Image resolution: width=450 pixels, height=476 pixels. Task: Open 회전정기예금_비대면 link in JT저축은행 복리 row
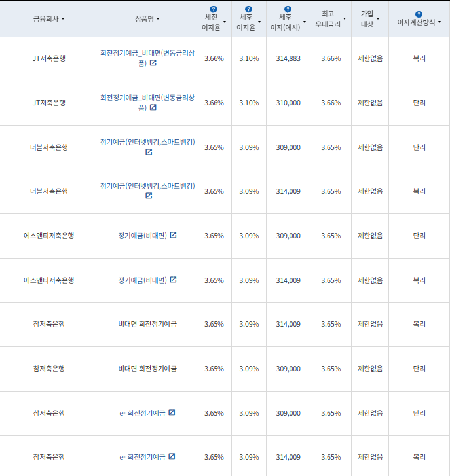pos(147,58)
